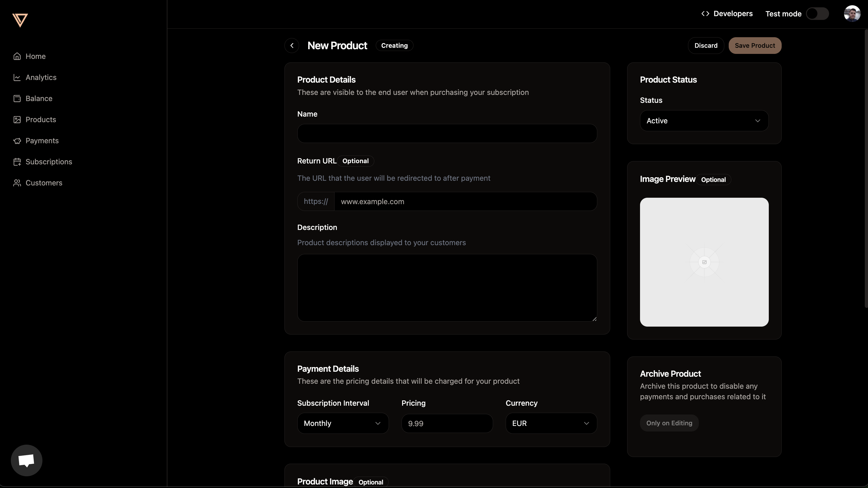Viewport: 868px width, 488px height.
Task: Click the Home house icon
Action: [x=17, y=56]
